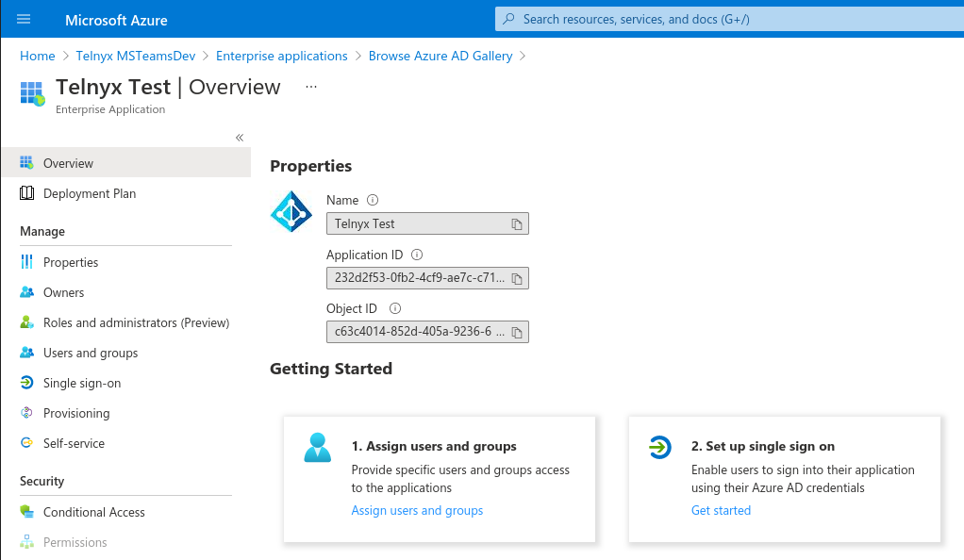Show info tooltip for Object ID

click(x=395, y=308)
